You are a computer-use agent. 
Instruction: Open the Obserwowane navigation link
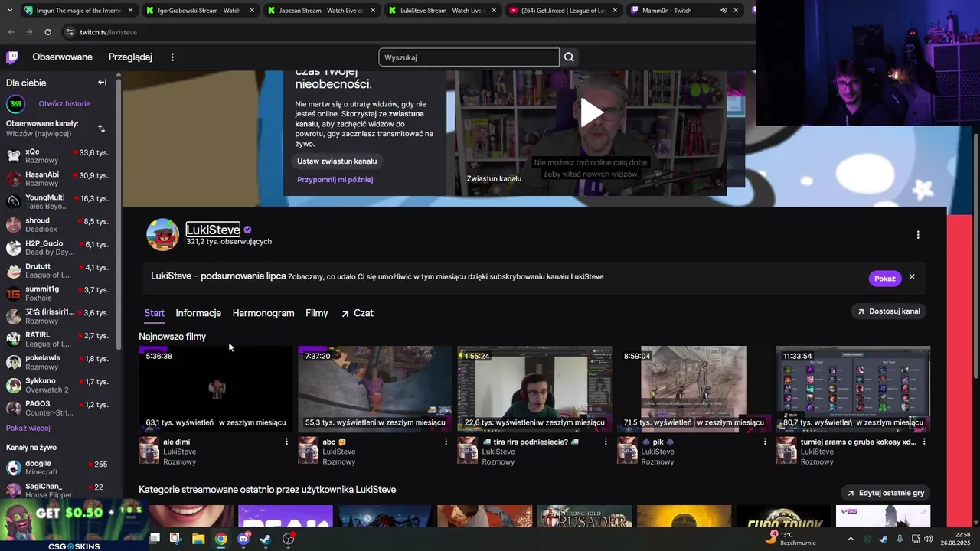tap(62, 57)
